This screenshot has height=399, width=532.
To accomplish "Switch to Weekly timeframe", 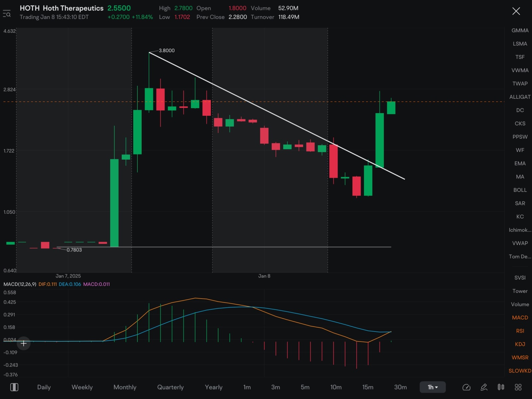I will (82, 387).
